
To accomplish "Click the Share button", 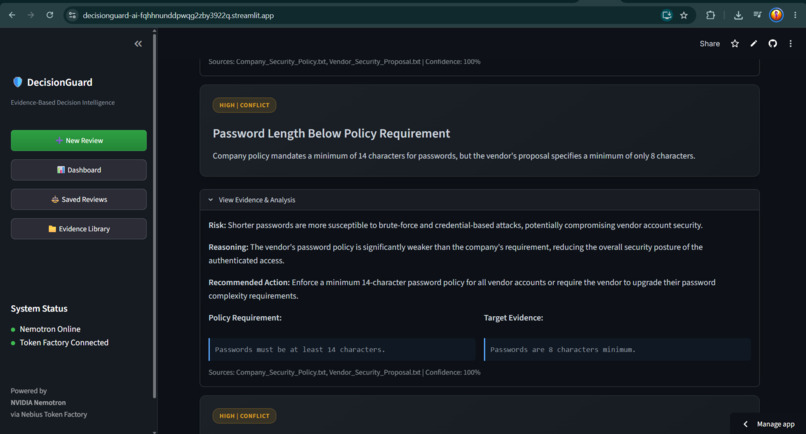I will [709, 44].
